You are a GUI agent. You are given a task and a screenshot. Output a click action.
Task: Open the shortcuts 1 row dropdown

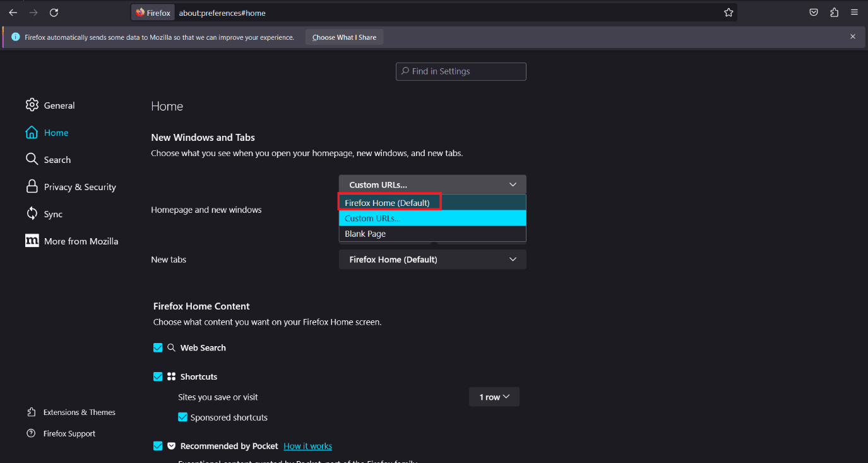pyautogui.click(x=494, y=397)
